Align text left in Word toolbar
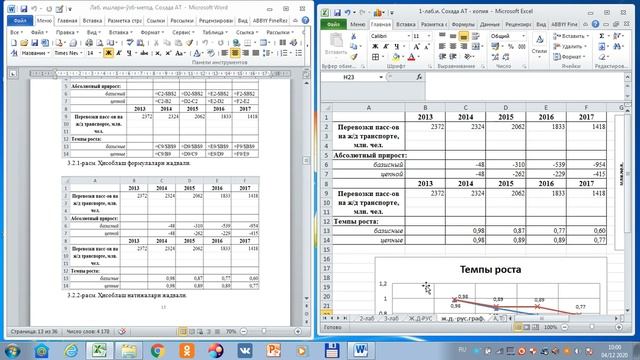The height and width of the screenshot is (360, 640). click(x=225, y=53)
